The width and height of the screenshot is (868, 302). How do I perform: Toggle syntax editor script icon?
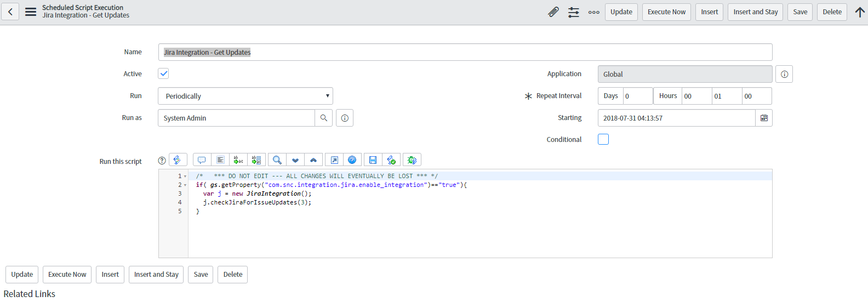coord(178,160)
